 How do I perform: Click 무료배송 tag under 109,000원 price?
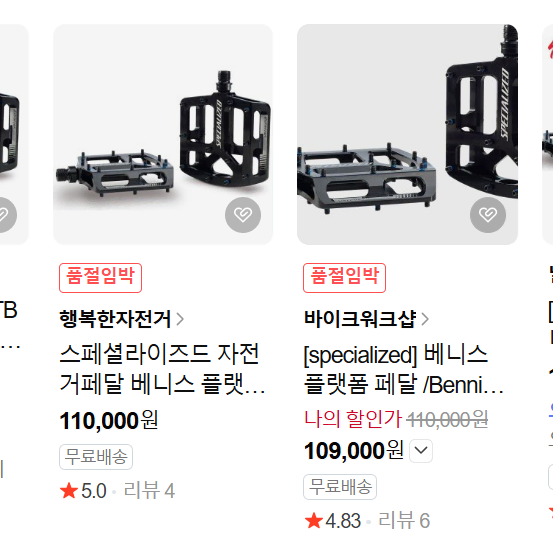tap(340, 487)
